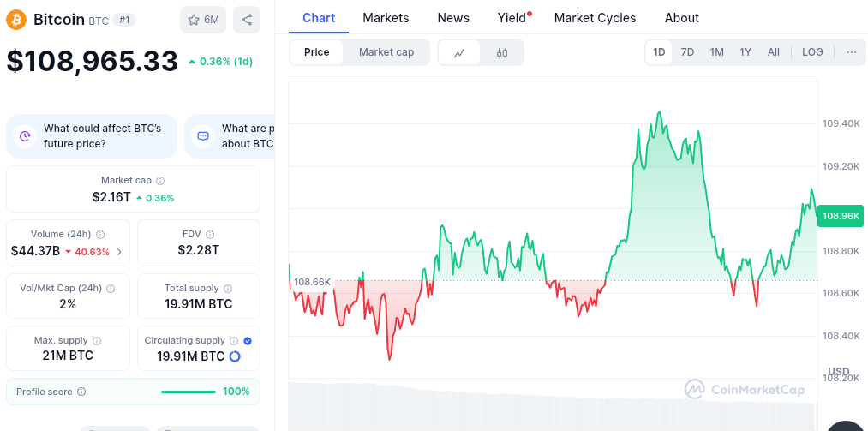Click the 100% profile score value
Screen dimensions: 868x431
[236, 392]
